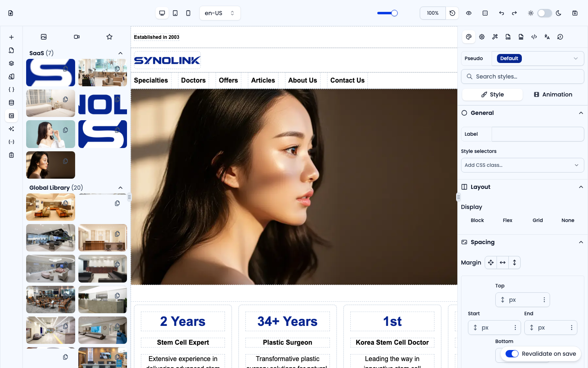Click the Contact Us menu item
The height and width of the screenshot is (368, 588).
click(347, 80)
